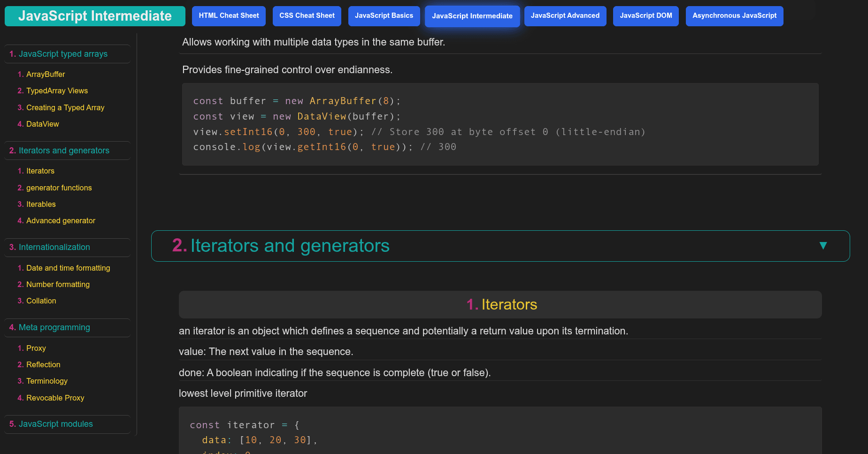This screenshot has height=454, width=868.
Task: Open the Asynchronous JavaScript tab
Action: coord(734,16)
